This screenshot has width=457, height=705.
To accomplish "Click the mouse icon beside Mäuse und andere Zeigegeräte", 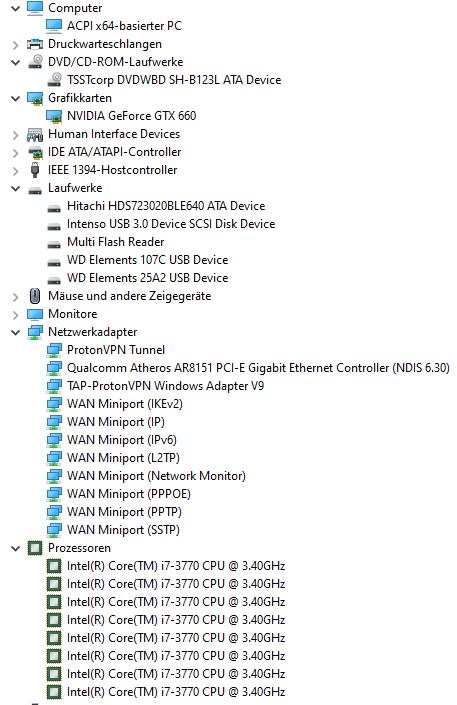I will pyautogui.click(x=35, y=296).
